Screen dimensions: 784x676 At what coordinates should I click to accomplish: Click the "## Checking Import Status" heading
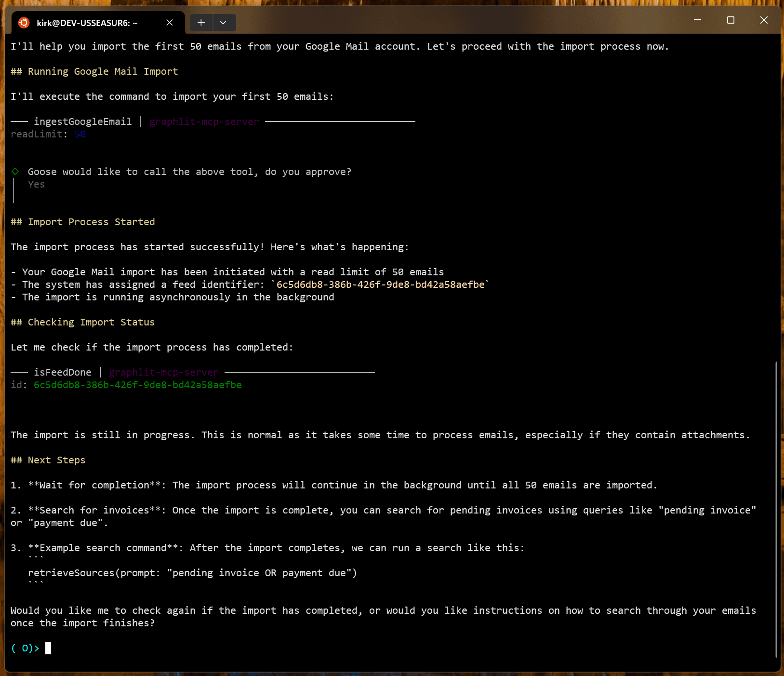[x=83, y=322]
